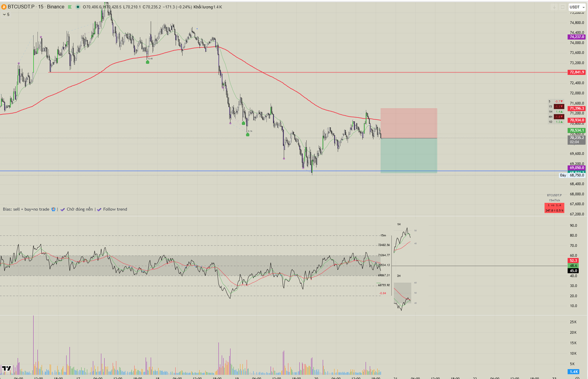Click the 1H timeframe row showing 1.4
The width and height of the screenshot is (588, 379).
556,112
